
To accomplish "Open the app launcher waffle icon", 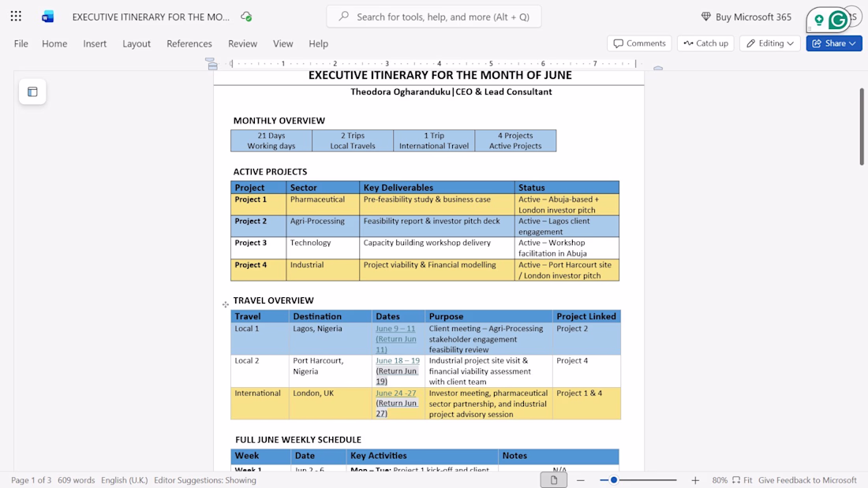I will coord(16,17).
